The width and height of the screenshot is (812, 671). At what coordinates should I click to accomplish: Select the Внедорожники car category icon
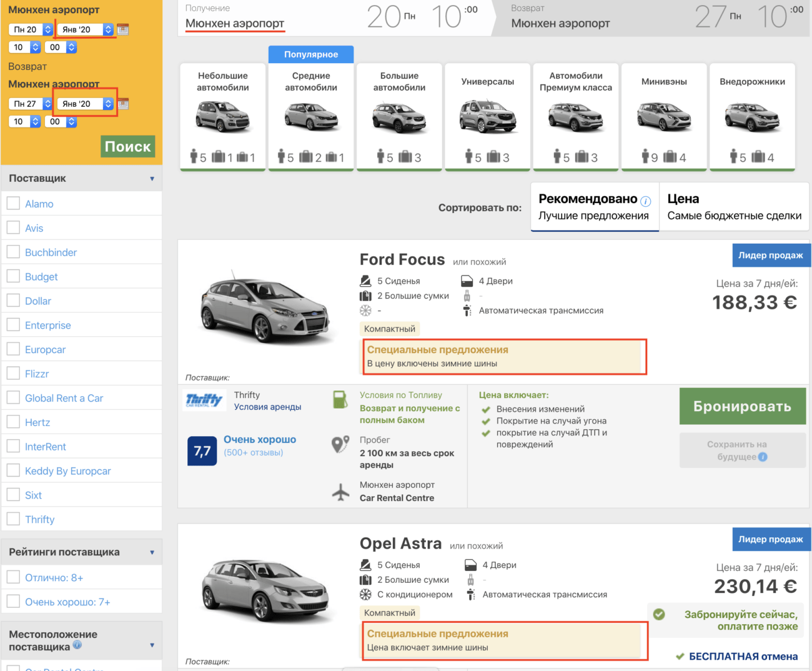pyautogui.click(x=752, y=117)
